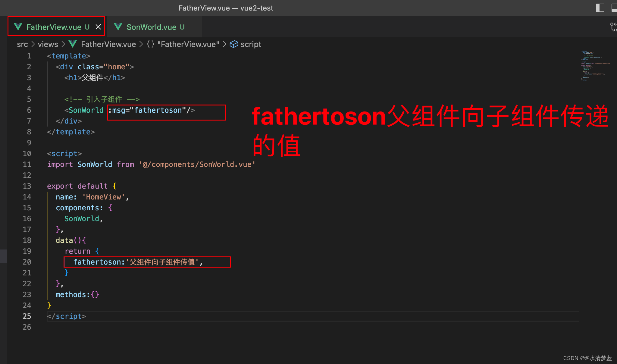Click Vue logo icon on SonWorld.vue tab
The height and width of the screenshot is (364, 617).
[x=118, y=27]
